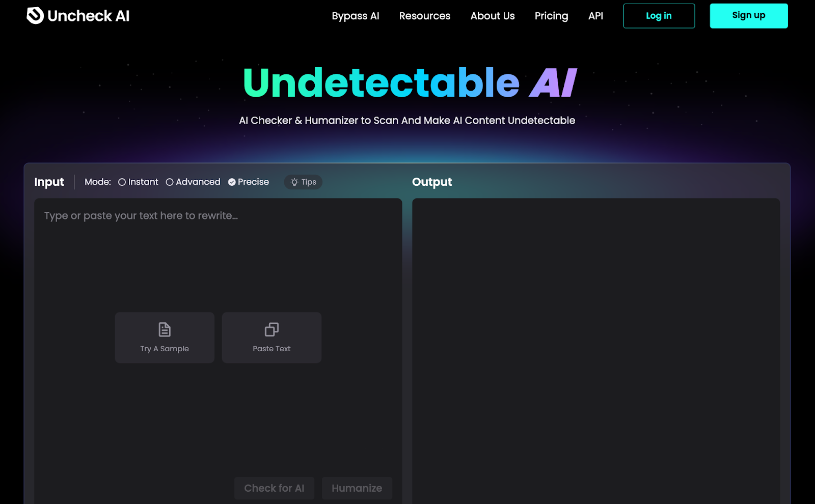The image size is (815, 504).
Task: Click the Try A Sample label
Action: (x=165, y=349)
